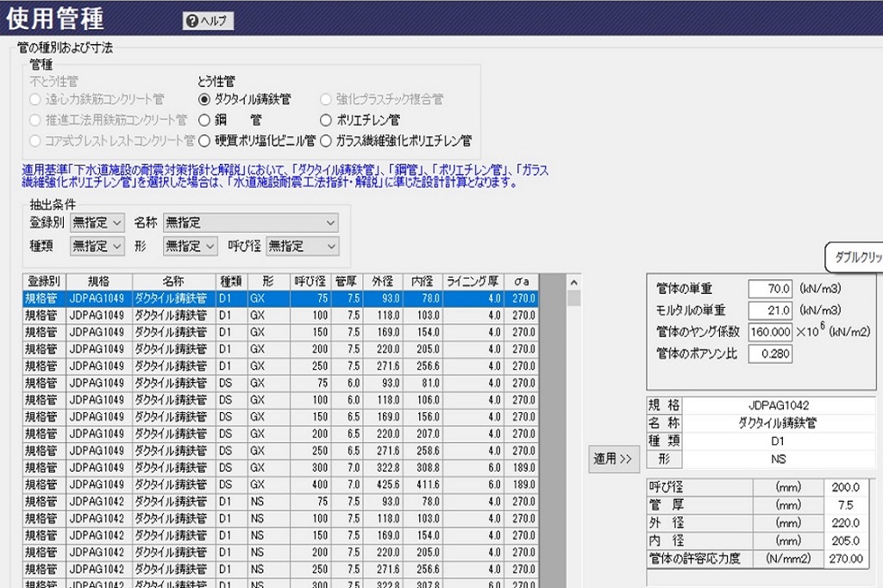
Task: Click the 登録別 column header
Action: coord(44,282)
